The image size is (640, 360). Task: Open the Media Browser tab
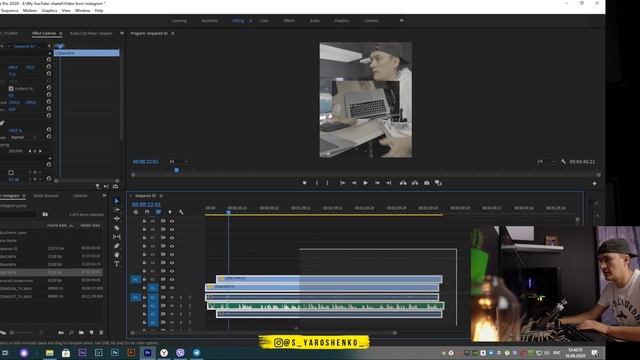tap(46, 196)
